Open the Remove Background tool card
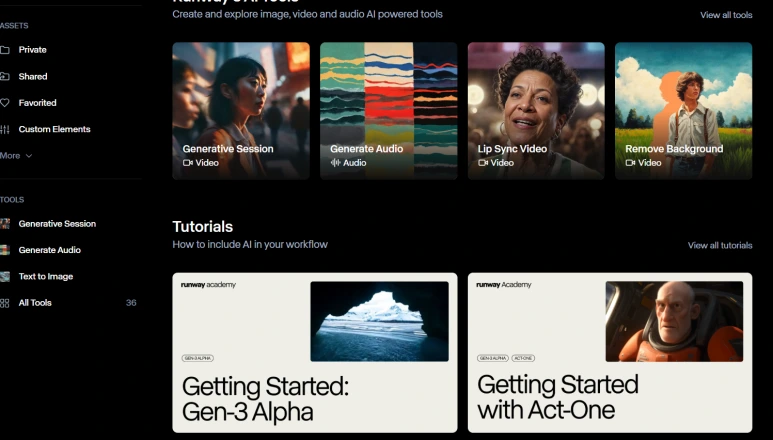Viewport: 773px width, 440px height. tap(683, 111)
